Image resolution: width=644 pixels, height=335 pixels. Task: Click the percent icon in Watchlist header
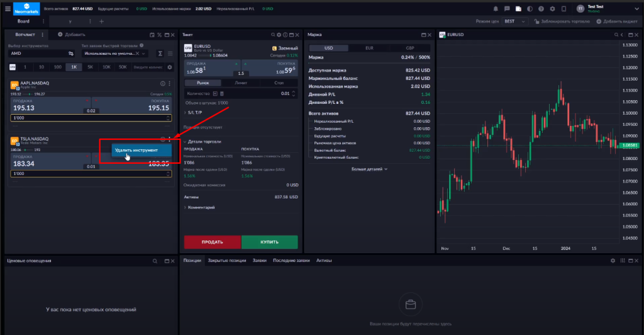pos(159,35)
